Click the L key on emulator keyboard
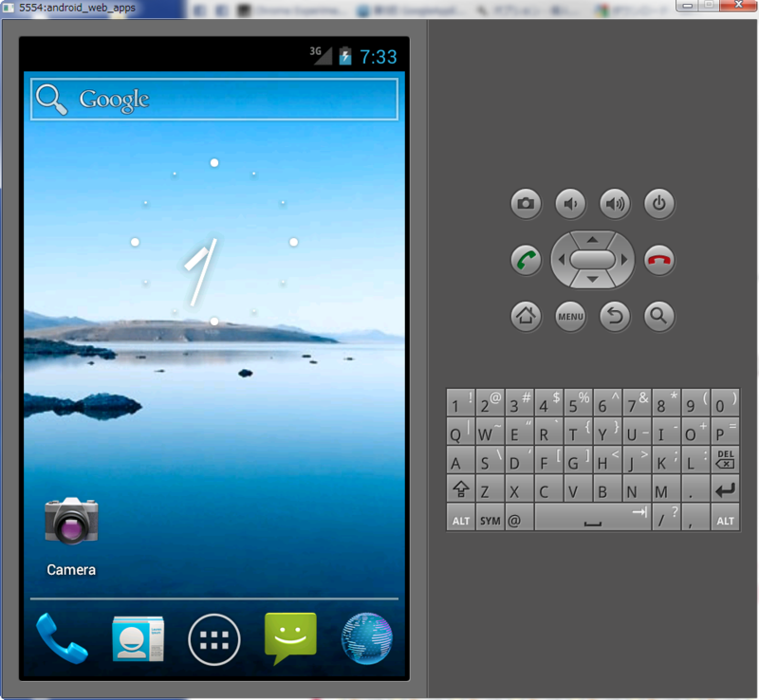 point(695,459)
